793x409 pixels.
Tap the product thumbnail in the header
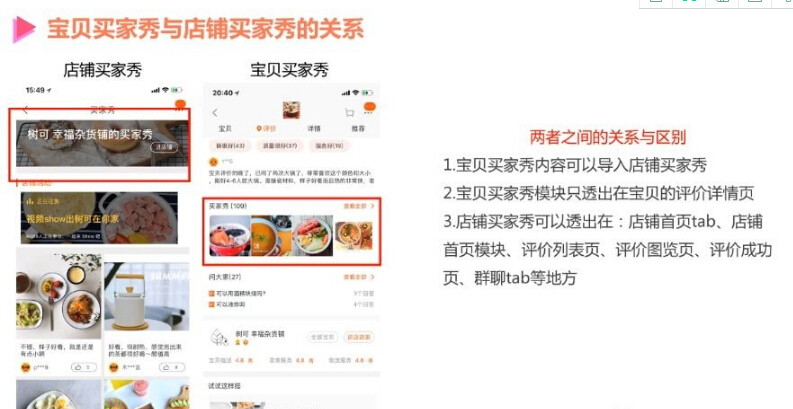pyautogui.click(x=291, y=110)
